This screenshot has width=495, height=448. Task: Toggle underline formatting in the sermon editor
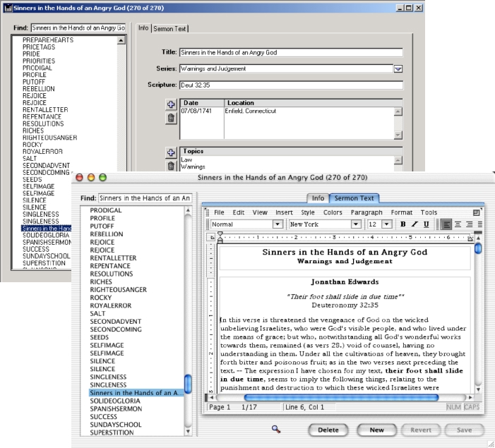pos(425,224)
